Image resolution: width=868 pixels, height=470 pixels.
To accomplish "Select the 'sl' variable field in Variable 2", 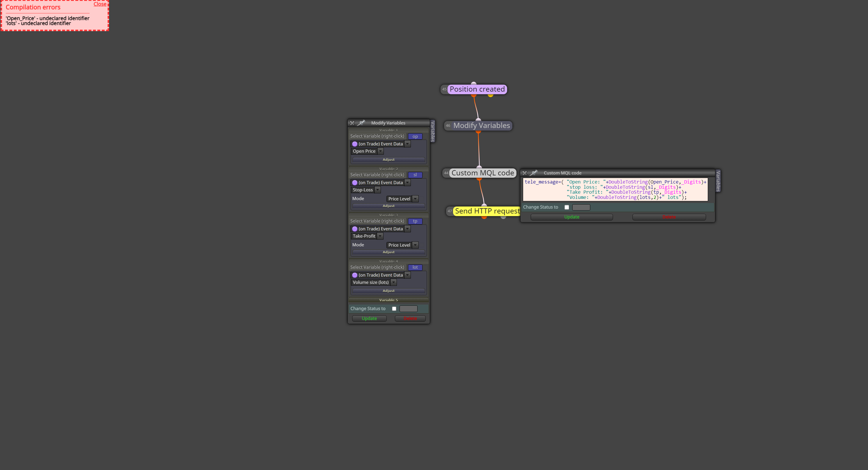I will click(415, 175).
